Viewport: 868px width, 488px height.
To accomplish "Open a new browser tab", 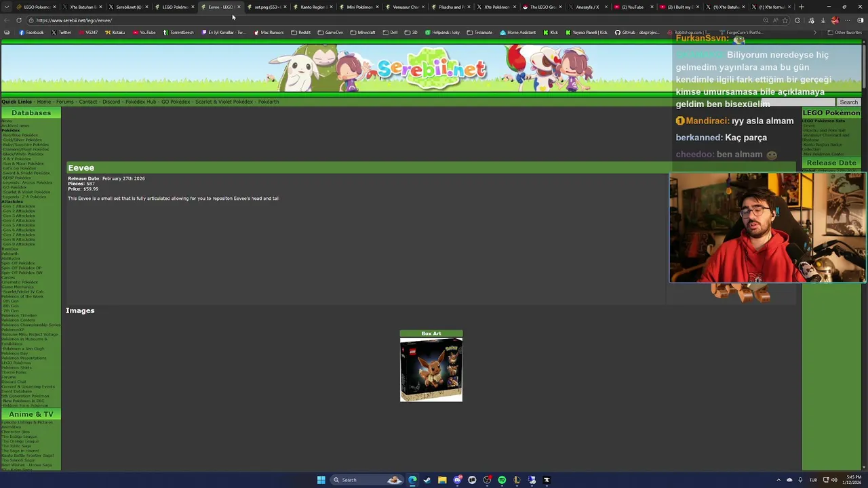I will (x=800, y=7).
